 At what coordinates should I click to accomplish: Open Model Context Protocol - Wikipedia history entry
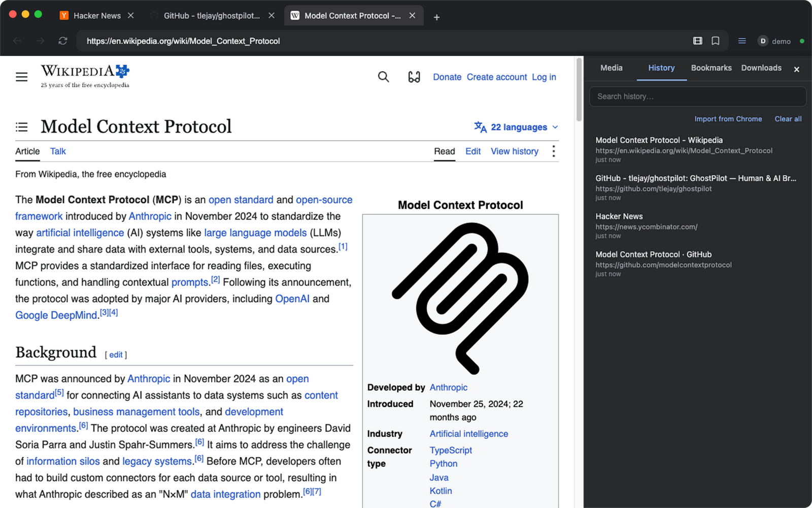(697, 150)
